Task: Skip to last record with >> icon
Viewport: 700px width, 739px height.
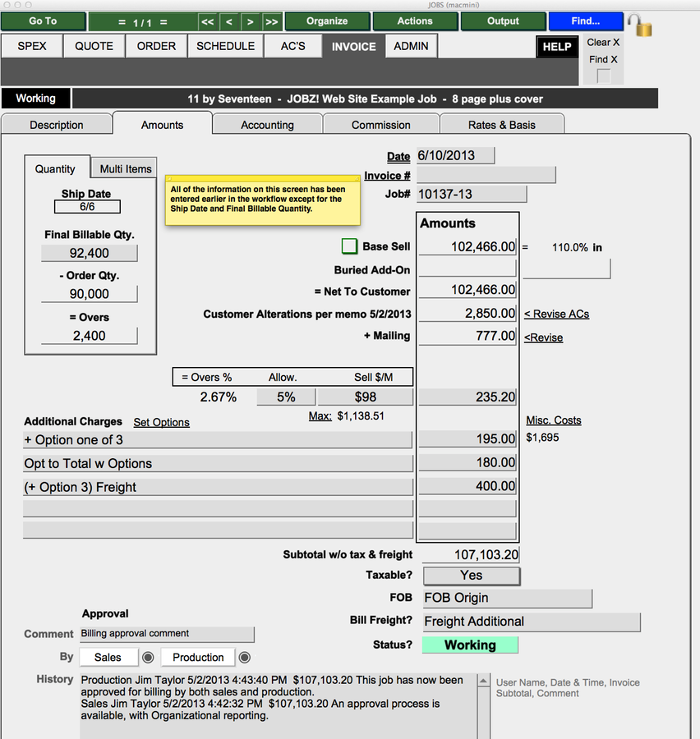Action: 270,22
